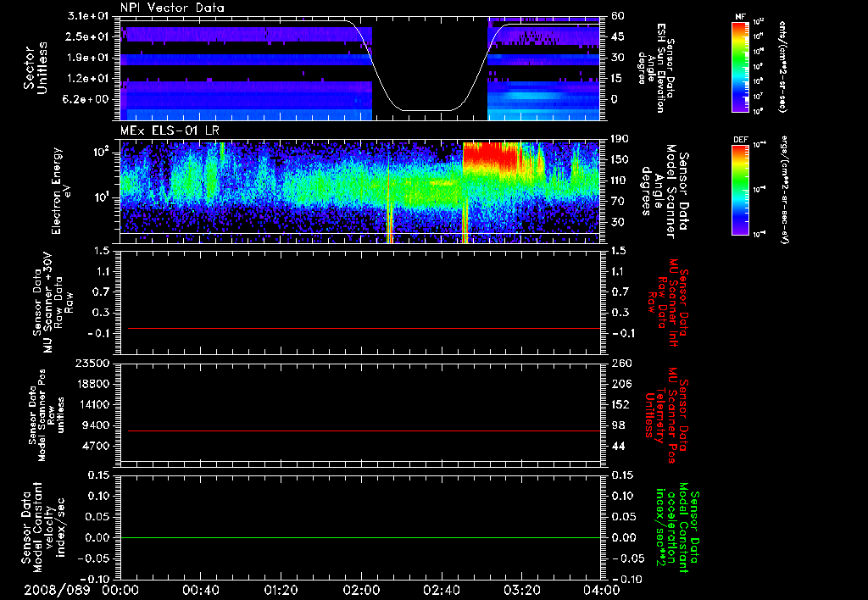This screenshot has width=868, height=600.
Task: Click the "98" telemetry tick value
Action: [618, 425]
